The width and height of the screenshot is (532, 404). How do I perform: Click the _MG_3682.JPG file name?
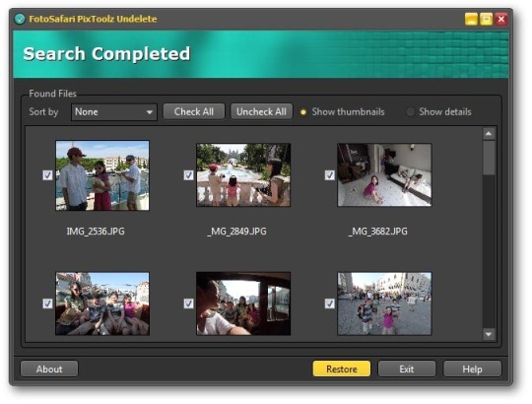tap(377, 232)
